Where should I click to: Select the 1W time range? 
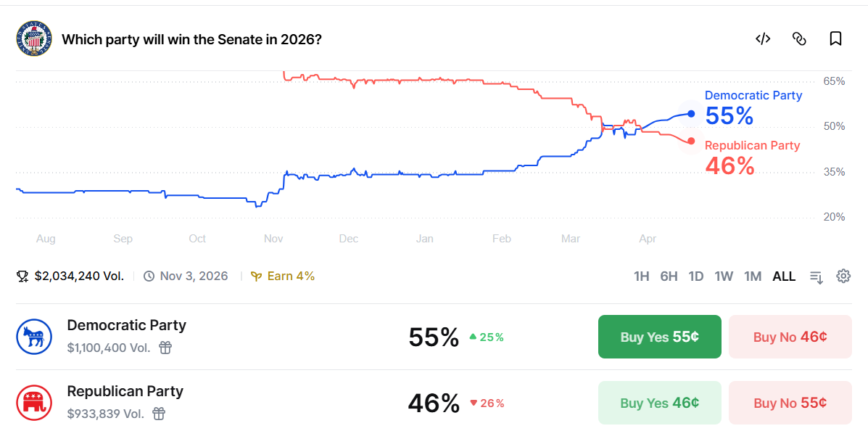point(724,276)
